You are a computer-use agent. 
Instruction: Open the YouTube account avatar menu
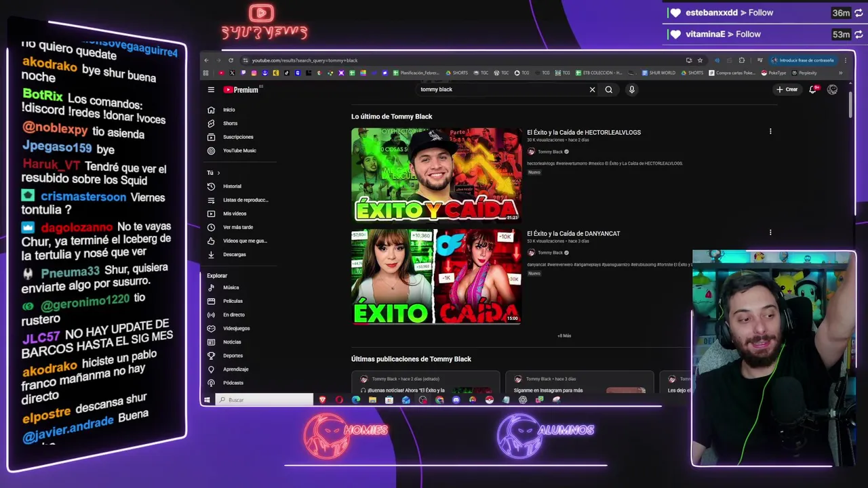point(832,89)
